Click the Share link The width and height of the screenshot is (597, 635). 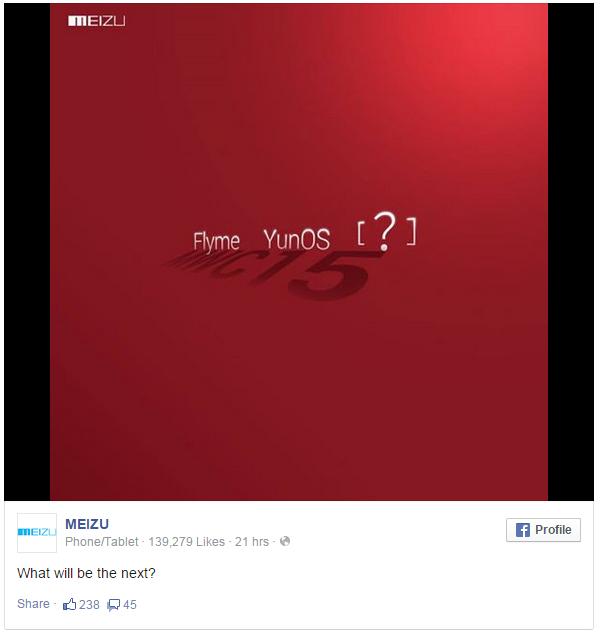tap(33, 603)
